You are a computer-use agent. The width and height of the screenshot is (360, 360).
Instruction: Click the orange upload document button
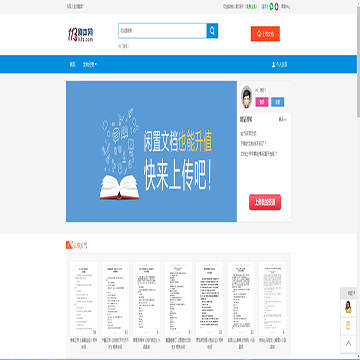[265, 34]
